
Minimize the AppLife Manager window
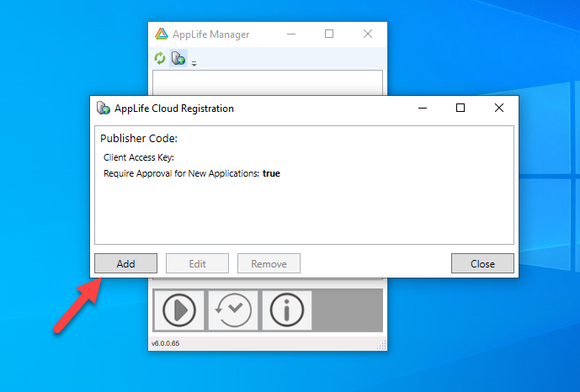point(290,34)
